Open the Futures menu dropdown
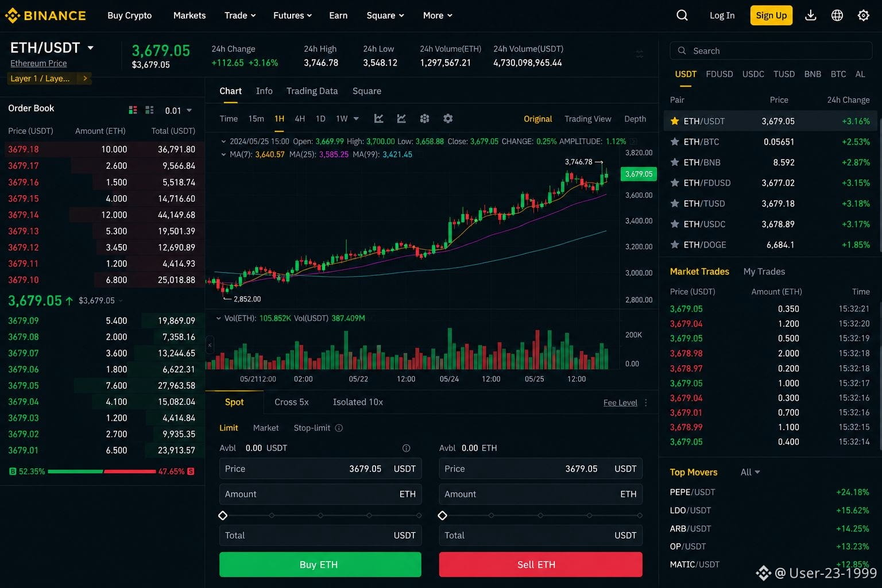Image resolution: width=882 pixels, height=588 pixels. [x=292, y=16]
